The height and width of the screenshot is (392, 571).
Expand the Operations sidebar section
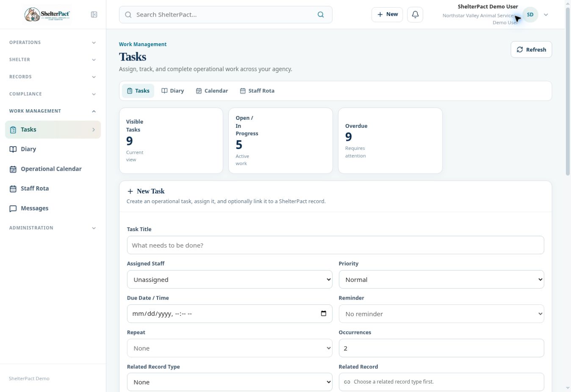pyautogui.click(x=53, y=42)
